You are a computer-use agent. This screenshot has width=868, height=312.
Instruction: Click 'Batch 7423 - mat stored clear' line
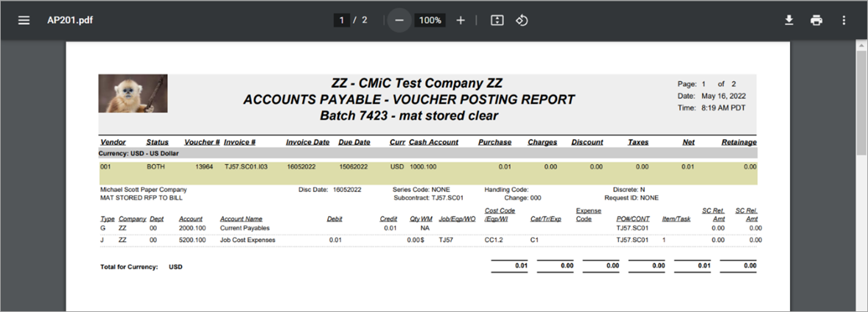[x=409, y=116]
